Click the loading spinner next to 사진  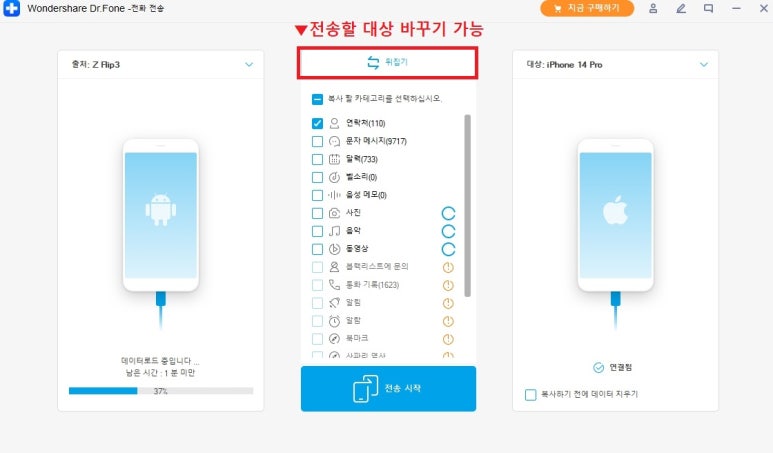click(448, 213)
